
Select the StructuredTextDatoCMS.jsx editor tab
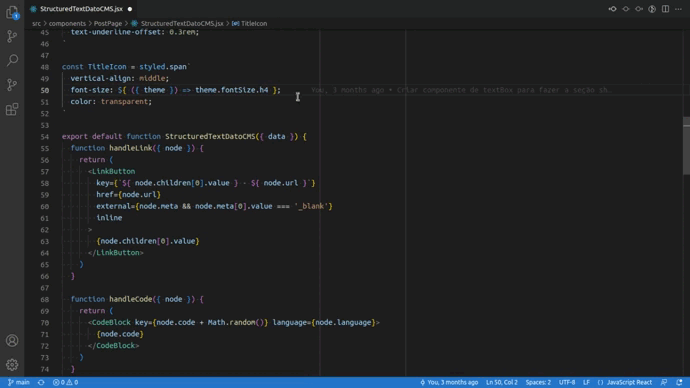(81, 9)
